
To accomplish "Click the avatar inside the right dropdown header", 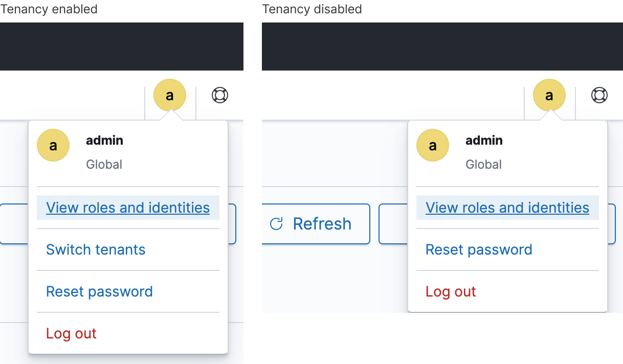I will coord(433,145).
